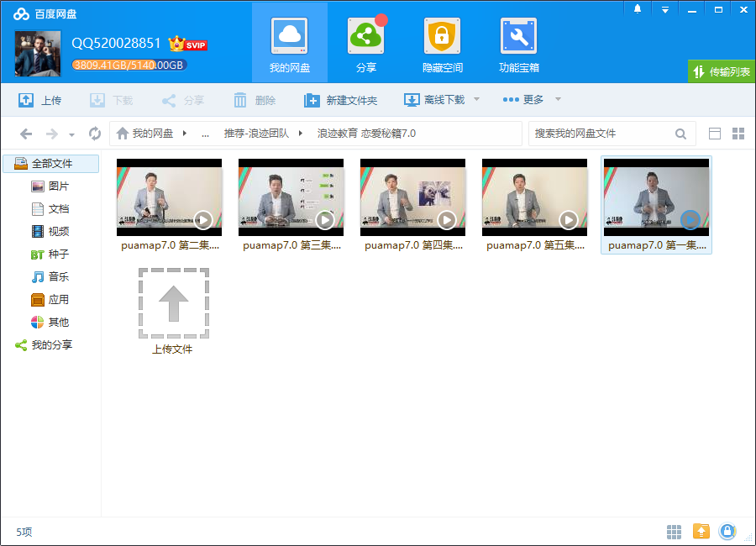
Task: Open 推荐-浪迹团队 in the breadcrumb
Action: click(256, 134)
